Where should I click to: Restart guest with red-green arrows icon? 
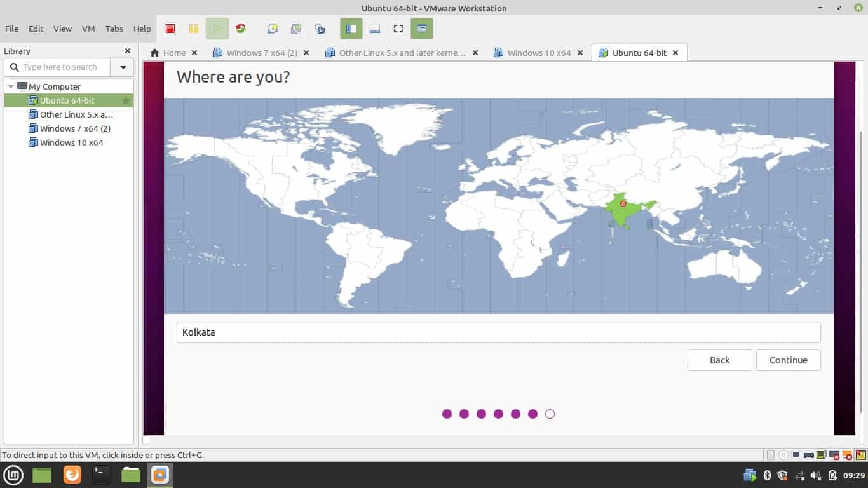[241, 29]
